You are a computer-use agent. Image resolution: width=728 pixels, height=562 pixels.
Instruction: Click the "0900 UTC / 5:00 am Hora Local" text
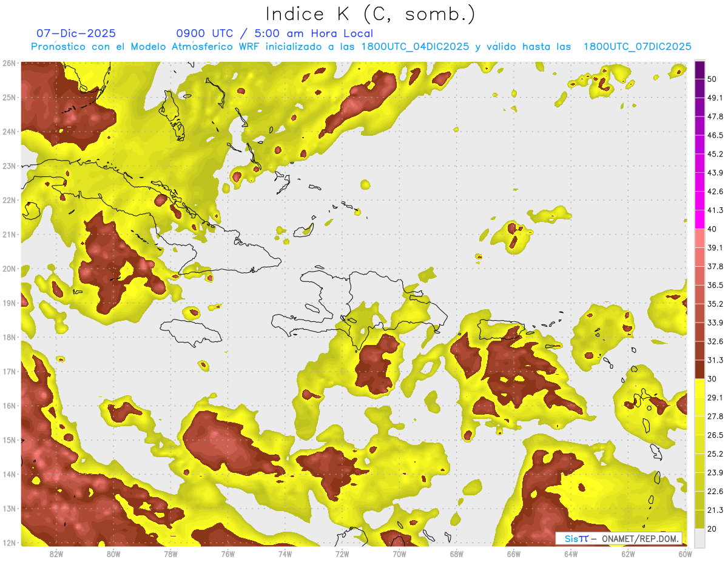[x=275, y=33]
